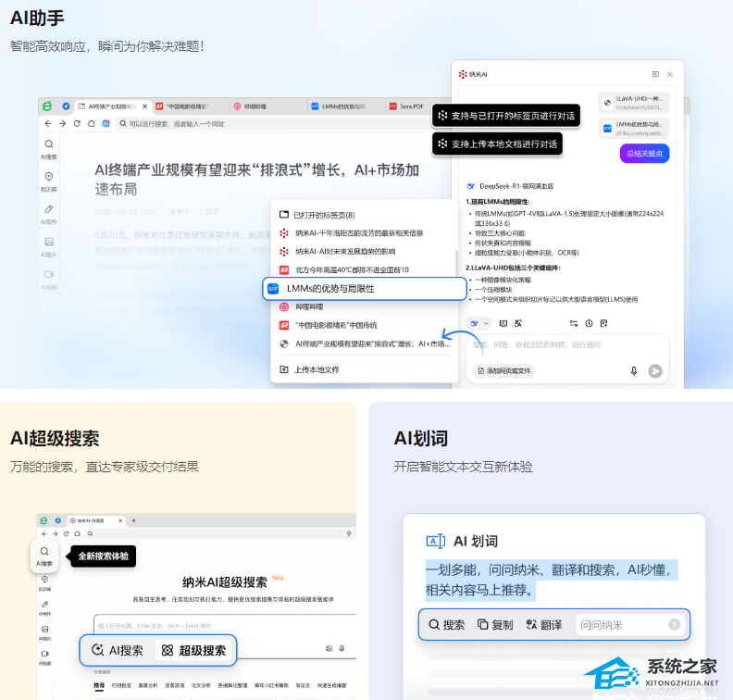
Task: Select the AI写作 pencil icon in the top browser sidebar
Action: click(x=49, y=209)
